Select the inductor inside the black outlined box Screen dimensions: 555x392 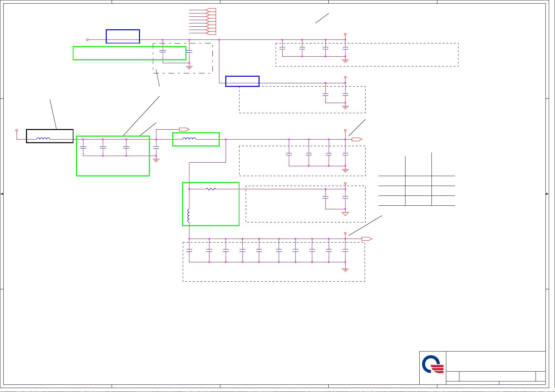point(43,139)
